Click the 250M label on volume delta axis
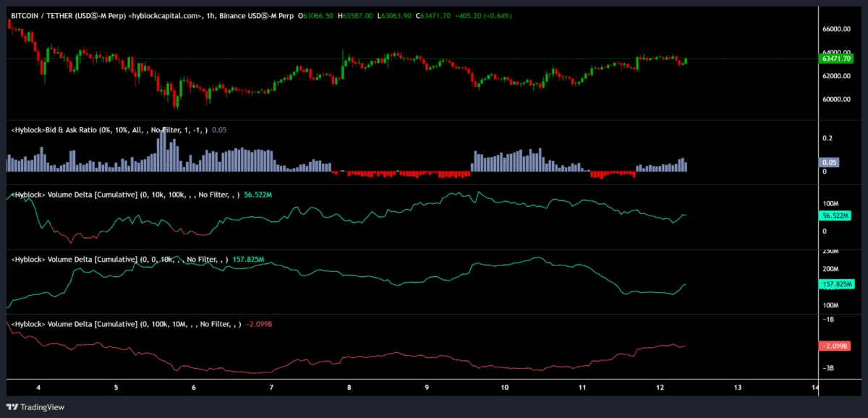The width and height of the screenshot is (868, 418). click(x=830, y=252)
